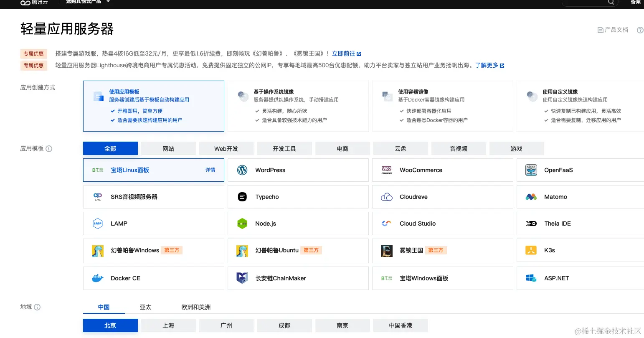Switch to the 欧洲和美洲 region tab
The width and height of the screenshot is (644, 338).
pyautogui.click(x=196, y=307)
